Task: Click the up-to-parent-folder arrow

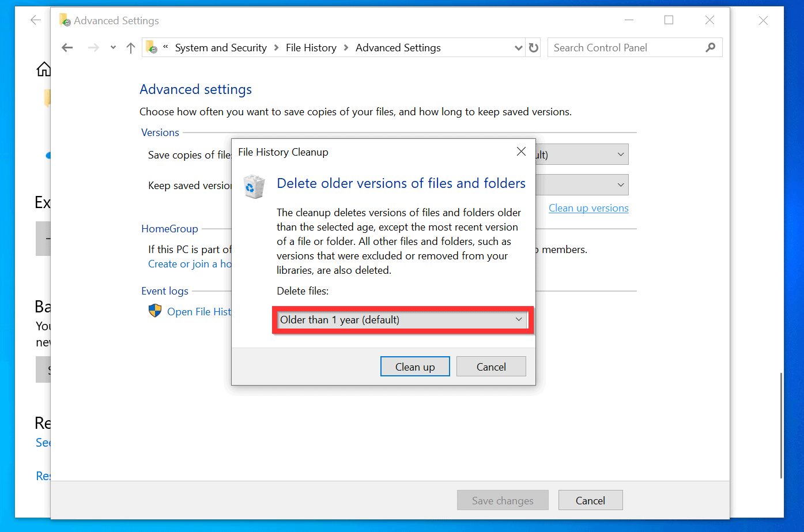Action: [x=130, y=47]
